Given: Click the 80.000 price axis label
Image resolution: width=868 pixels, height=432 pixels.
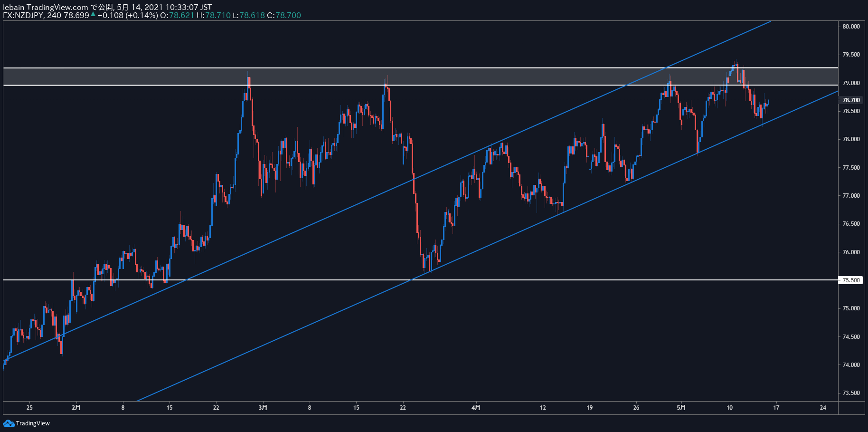Looking at the screenshot, I should tap(851, 27).
